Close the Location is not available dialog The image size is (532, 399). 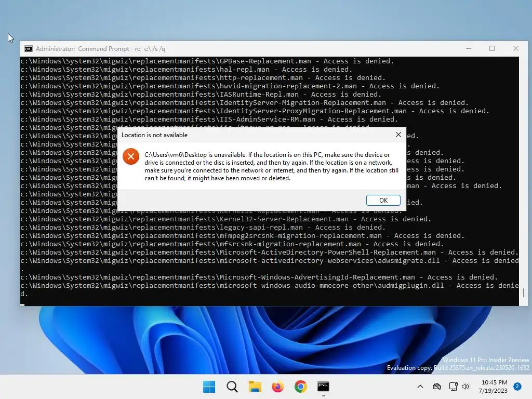coord(398,135)
